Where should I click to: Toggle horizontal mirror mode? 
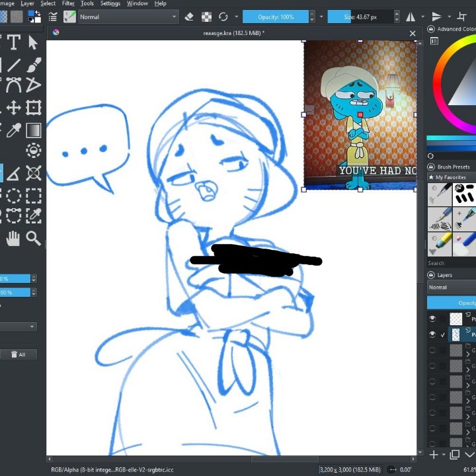pyautogui.click(x=411, y=17)
